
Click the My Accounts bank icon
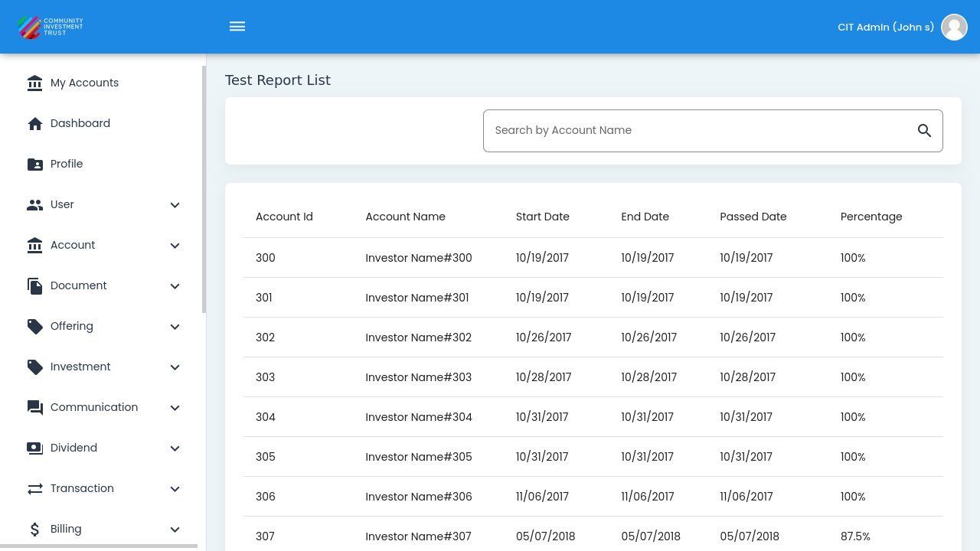35,83
